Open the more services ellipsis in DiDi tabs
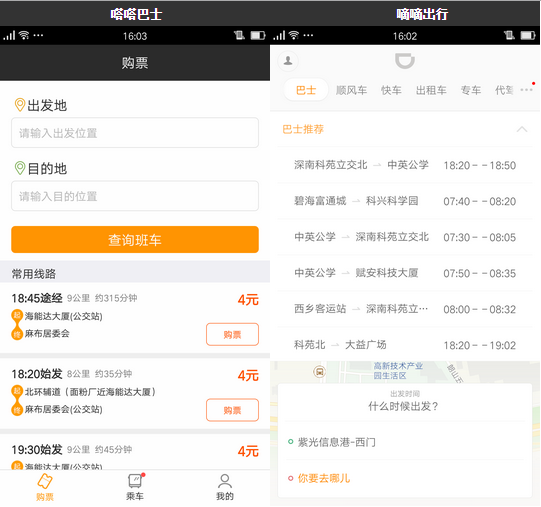541x507 pixels. 527,90
